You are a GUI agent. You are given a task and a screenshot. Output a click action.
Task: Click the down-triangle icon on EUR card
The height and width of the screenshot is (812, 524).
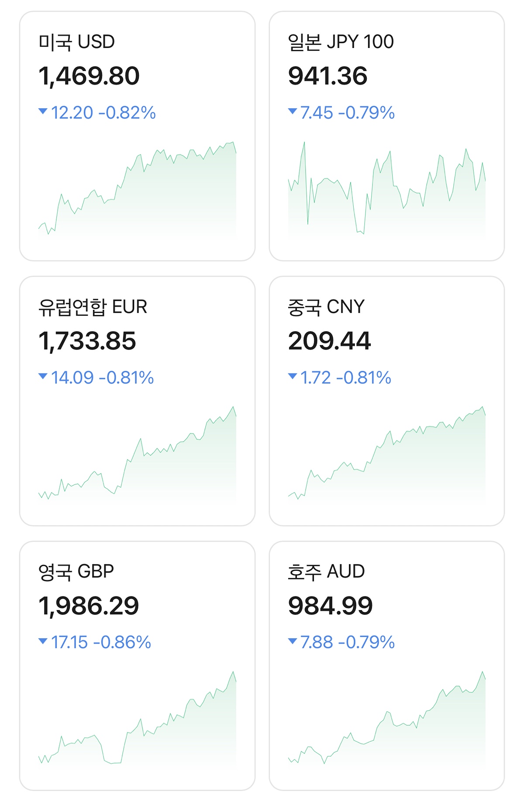click(43, 376)
